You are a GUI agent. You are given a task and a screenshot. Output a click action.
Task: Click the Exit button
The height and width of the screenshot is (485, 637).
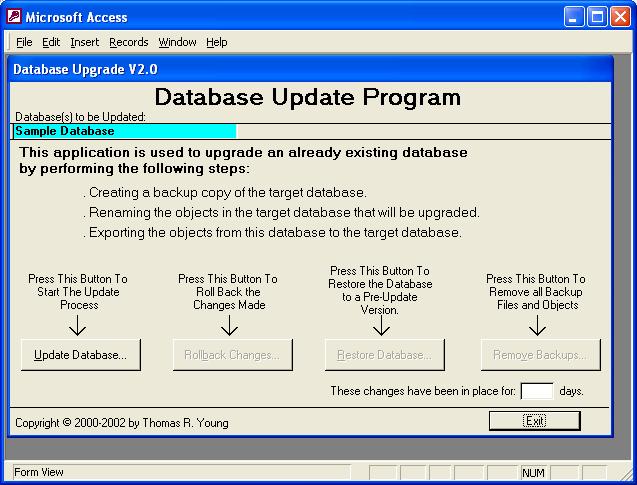coord(535,421)
